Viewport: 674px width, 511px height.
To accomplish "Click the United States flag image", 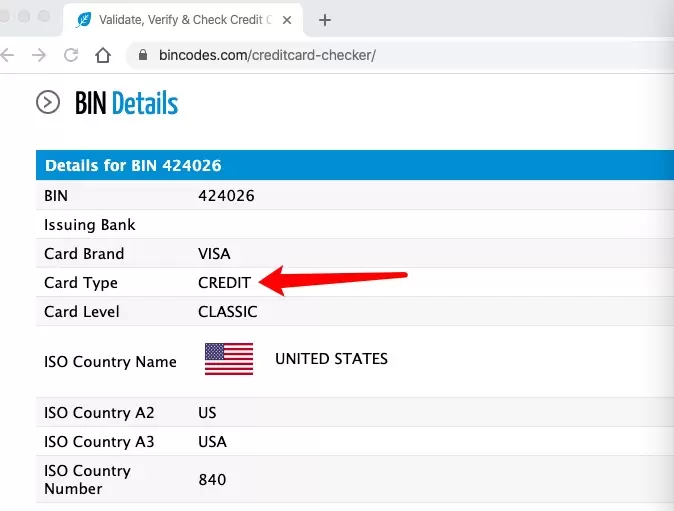I will (228, 359).
